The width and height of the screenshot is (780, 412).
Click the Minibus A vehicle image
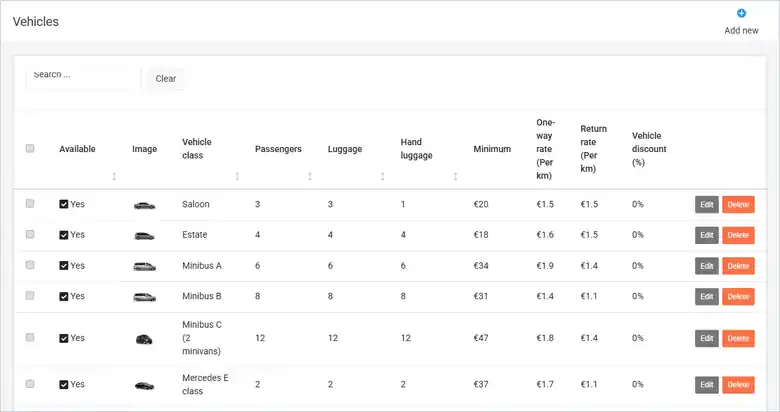point(144,267)
